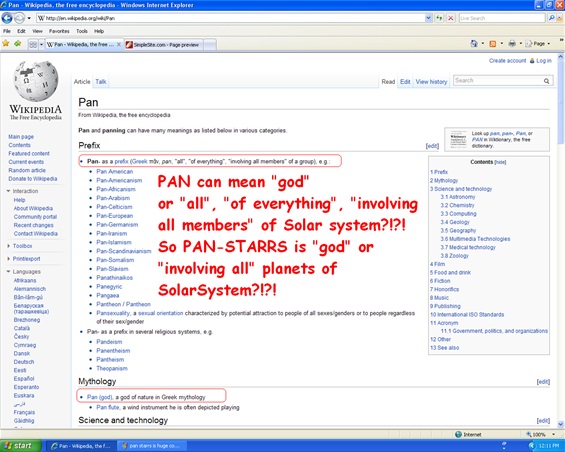Viewport: 565px width, 452px height.
Task: Open the Pan-Americanism link
Action: 119,180
